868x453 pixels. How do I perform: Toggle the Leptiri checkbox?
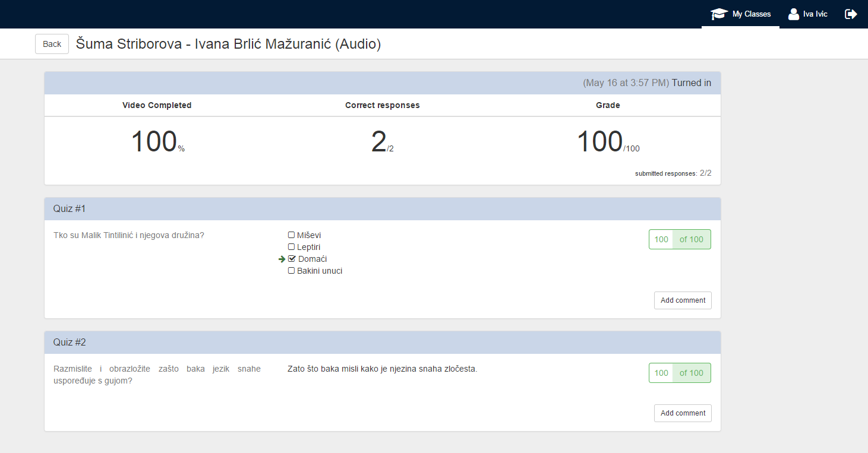pyautogui.click(x=291, y=247)
